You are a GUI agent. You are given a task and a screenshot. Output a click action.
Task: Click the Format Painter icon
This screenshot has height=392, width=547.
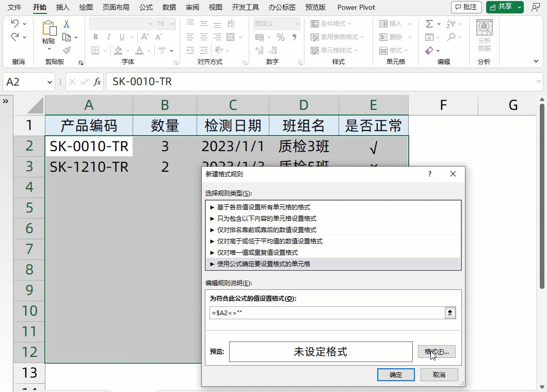[67, 50]
